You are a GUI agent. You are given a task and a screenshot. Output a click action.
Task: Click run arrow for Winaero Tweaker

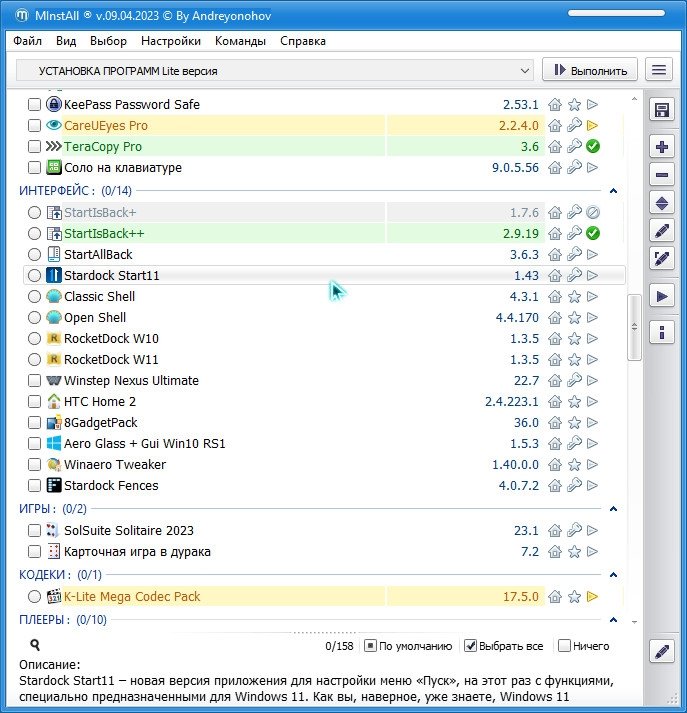592,464
